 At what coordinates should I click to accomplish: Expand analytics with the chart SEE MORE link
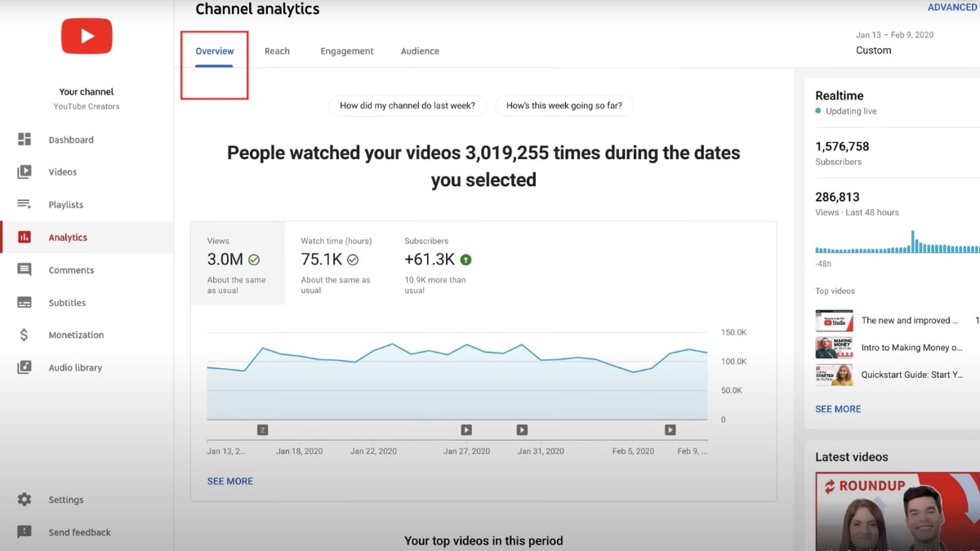(229, 481)
